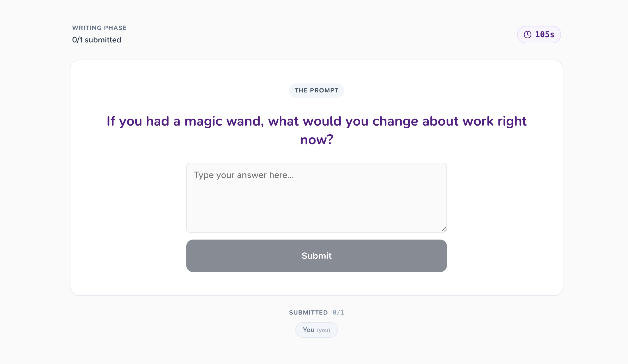Click the 0/1 submitted status text

point(97,40)
